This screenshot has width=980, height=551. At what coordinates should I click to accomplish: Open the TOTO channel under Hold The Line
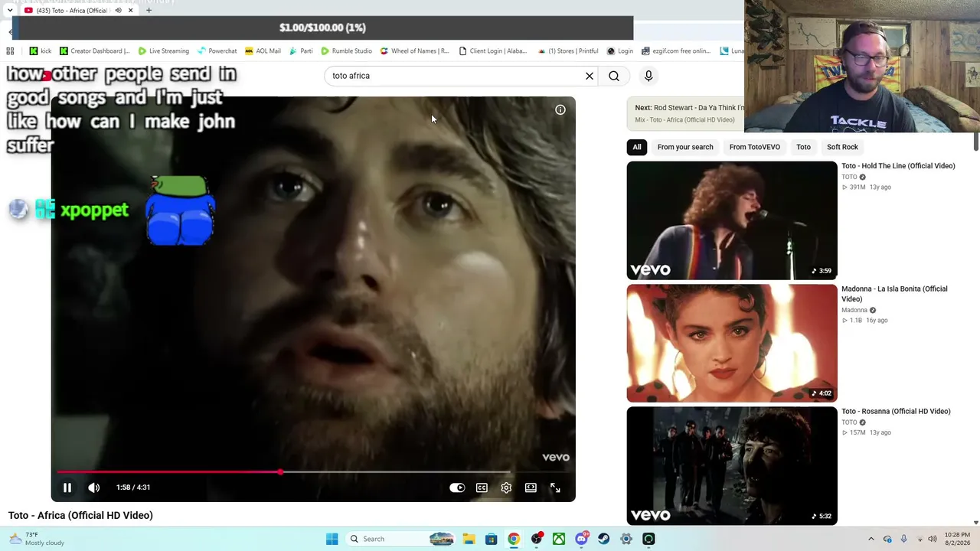pos(849,177)
